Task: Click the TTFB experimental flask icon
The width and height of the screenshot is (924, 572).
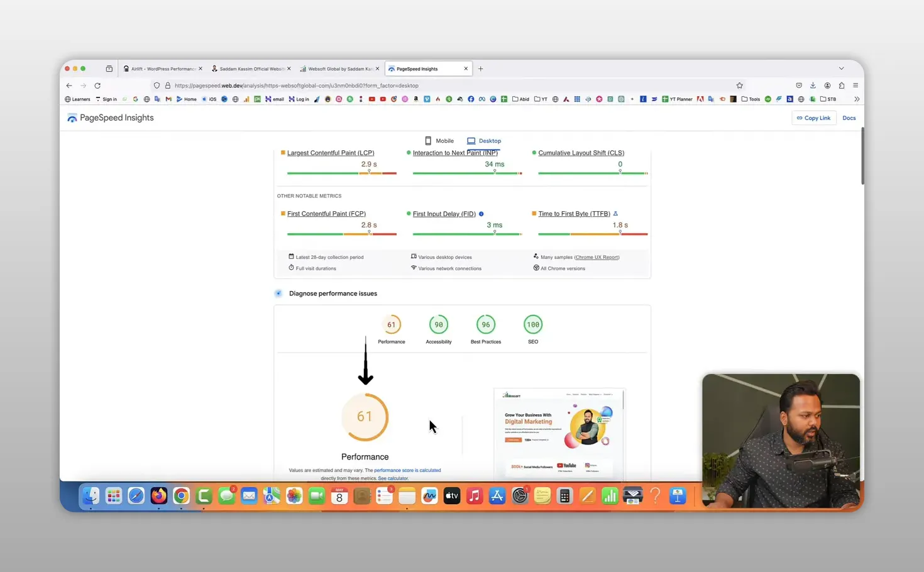Action: coord(615,214)
